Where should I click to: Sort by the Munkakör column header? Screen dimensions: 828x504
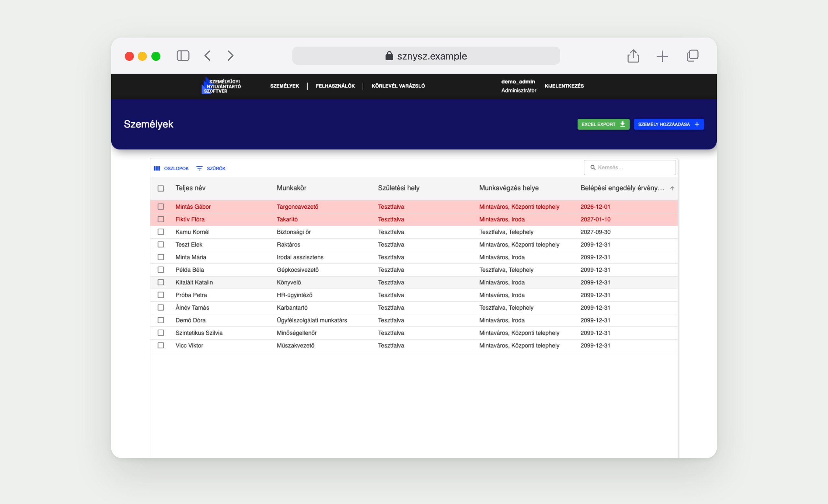(291, 188)
